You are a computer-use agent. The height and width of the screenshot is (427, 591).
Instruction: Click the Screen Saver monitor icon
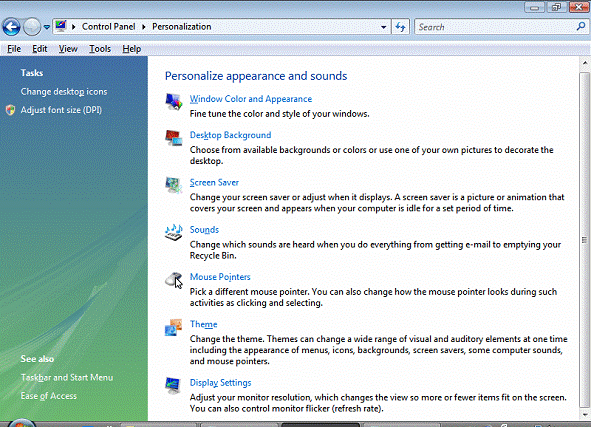174,185
